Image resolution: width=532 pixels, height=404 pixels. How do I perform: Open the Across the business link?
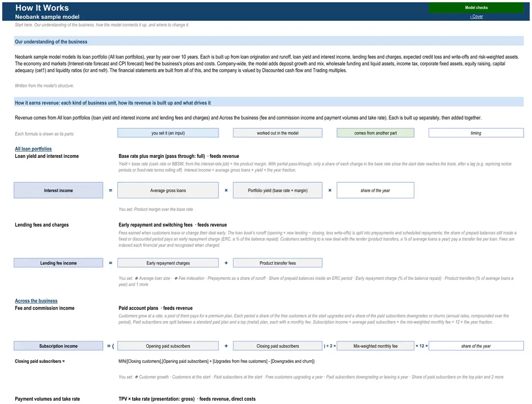coord(36,301)
